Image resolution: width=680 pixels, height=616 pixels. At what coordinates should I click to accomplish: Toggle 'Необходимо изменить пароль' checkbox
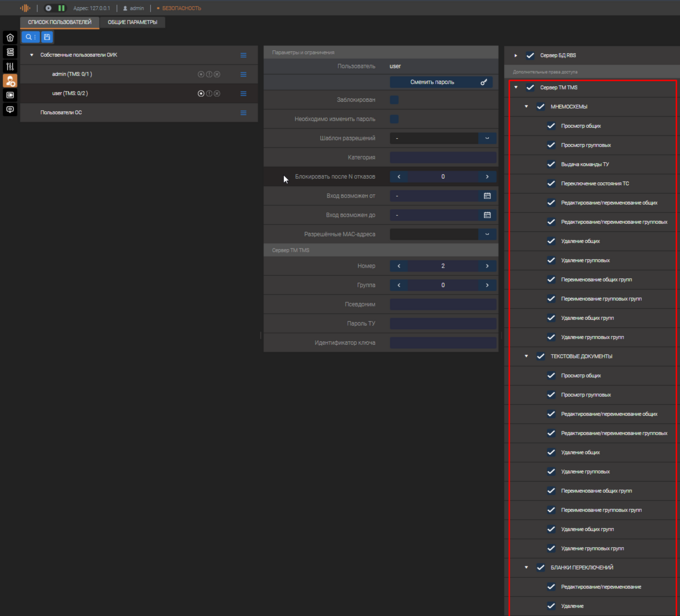click(394, 119)
